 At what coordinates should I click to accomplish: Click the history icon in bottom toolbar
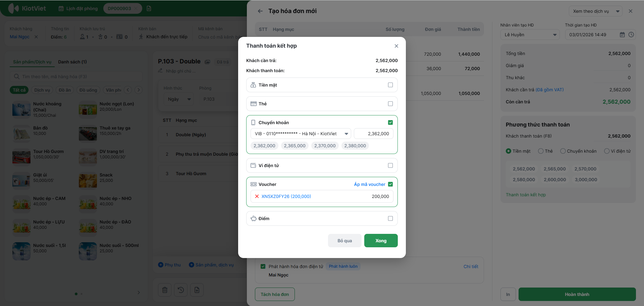click(x=181, y=290)
